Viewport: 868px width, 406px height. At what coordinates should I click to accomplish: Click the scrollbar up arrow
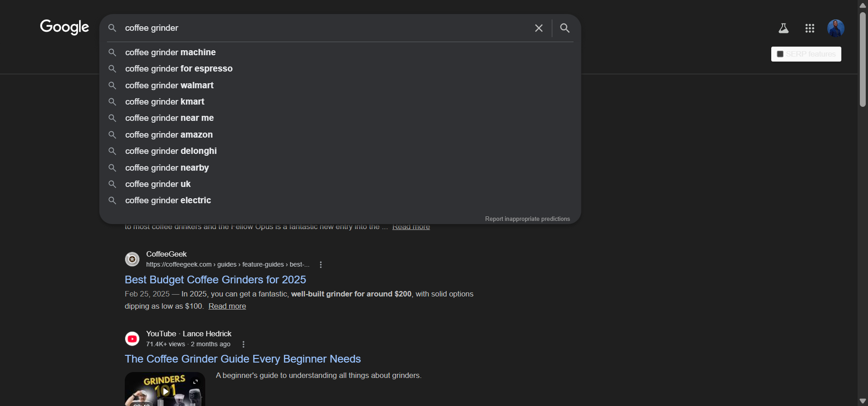pyautogui.click(x=863, y=5)
